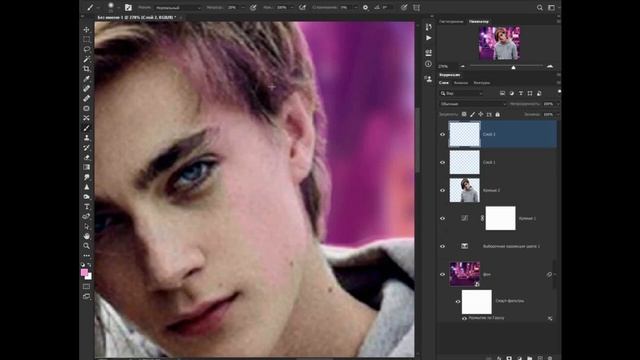Image resolution: width=640 pixels, height=360 pixels.
Task: Select the Move tool
Action: (87, 30)
